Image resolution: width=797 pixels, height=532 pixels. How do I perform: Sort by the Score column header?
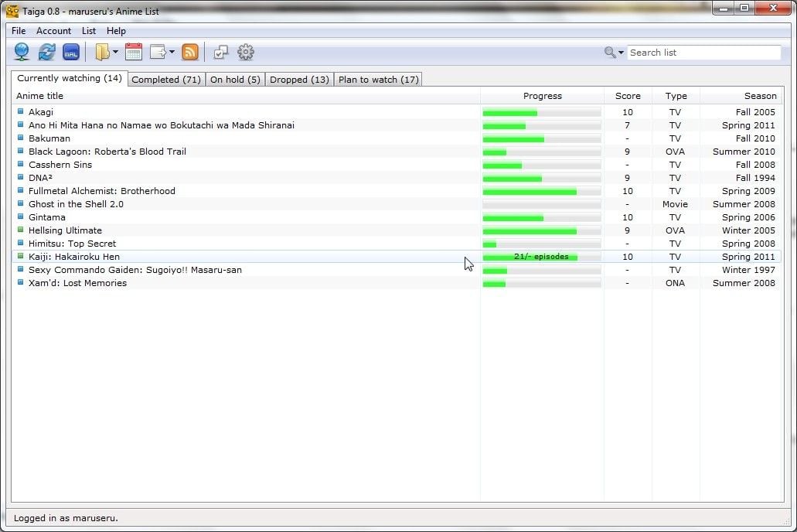628,96
